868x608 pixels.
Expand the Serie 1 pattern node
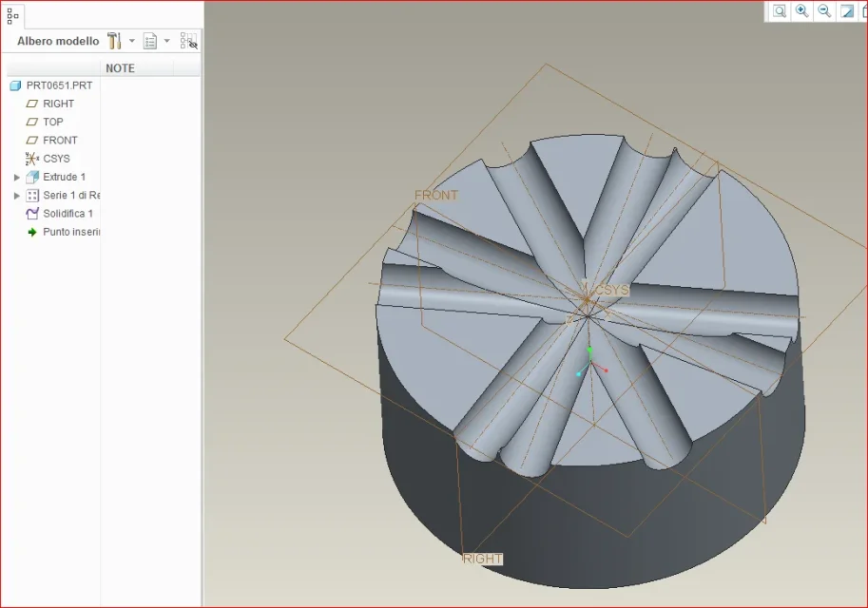[x=17, y=196]
